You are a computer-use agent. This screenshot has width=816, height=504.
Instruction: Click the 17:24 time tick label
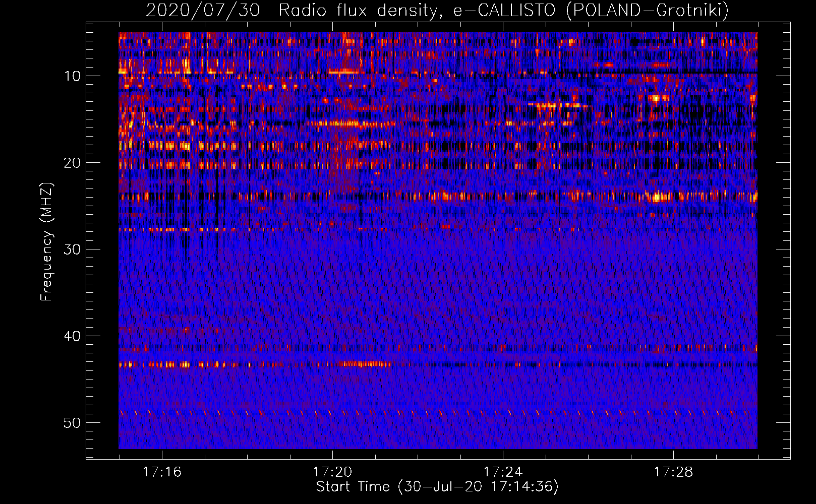[503, 472]
